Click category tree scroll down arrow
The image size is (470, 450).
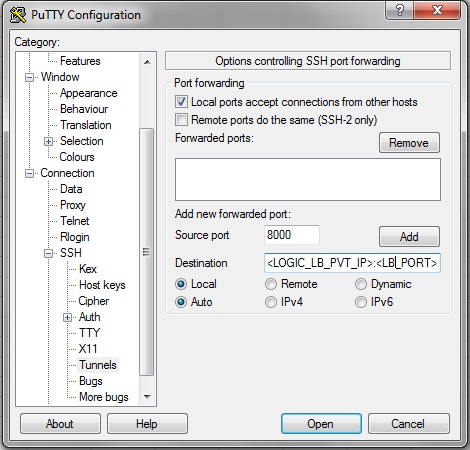tap(147, 397)
